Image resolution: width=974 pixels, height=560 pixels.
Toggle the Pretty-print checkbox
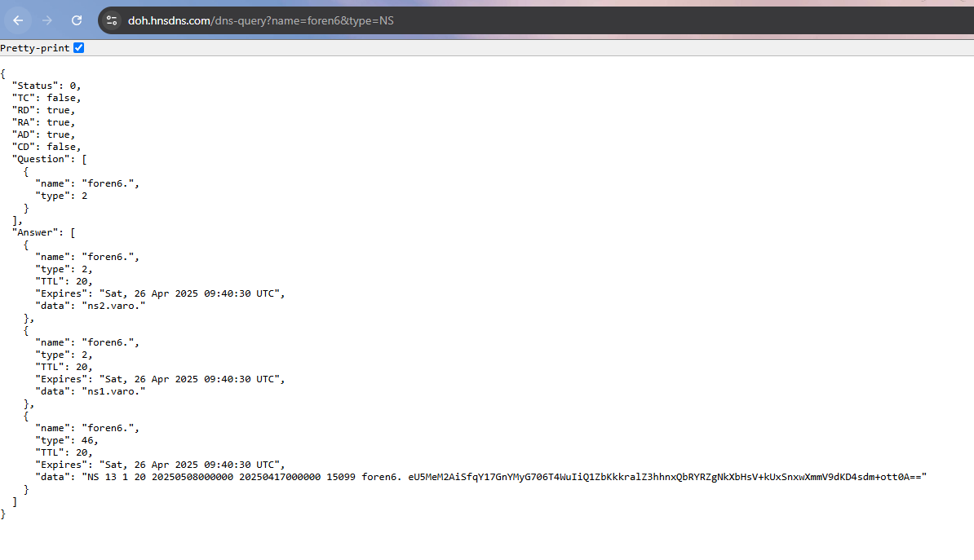tap(79, 48)
